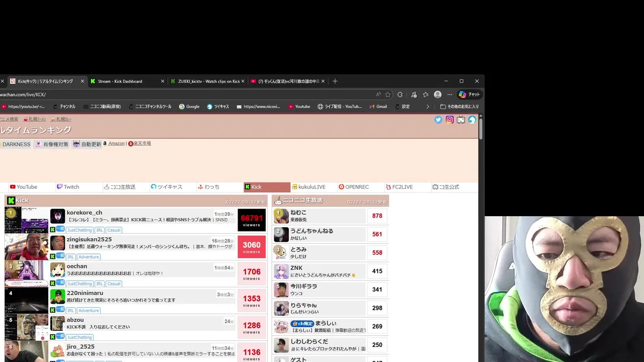Viewport: 644px width, 362px height.
Task: Select the OPENREC platform tab
Action: click(360, 187)
